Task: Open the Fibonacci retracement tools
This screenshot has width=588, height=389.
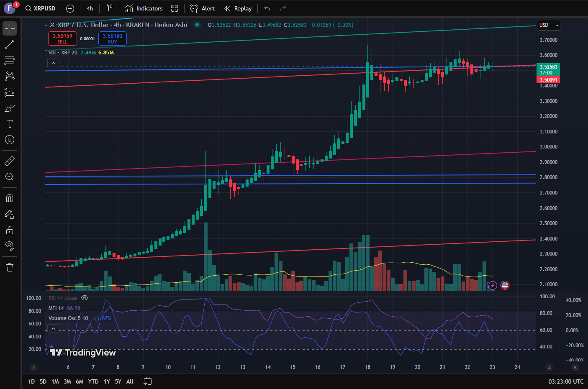Action: [x=10, y=60]
